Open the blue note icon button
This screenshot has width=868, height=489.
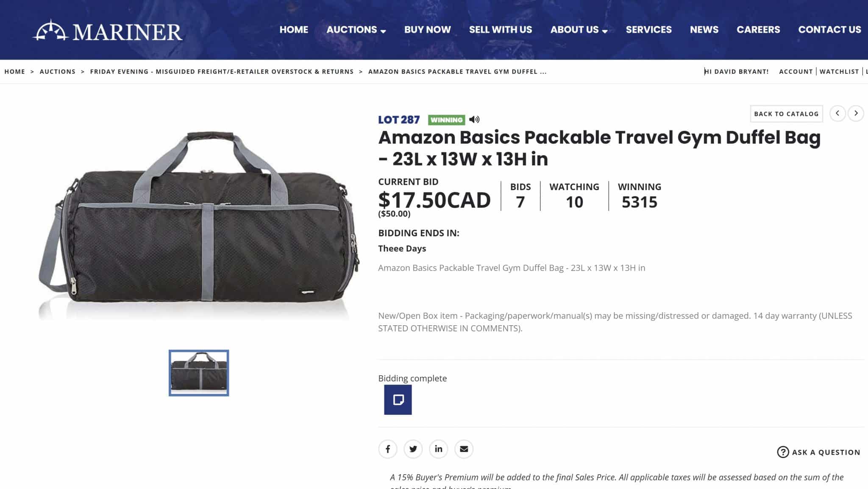click(398, 400)
